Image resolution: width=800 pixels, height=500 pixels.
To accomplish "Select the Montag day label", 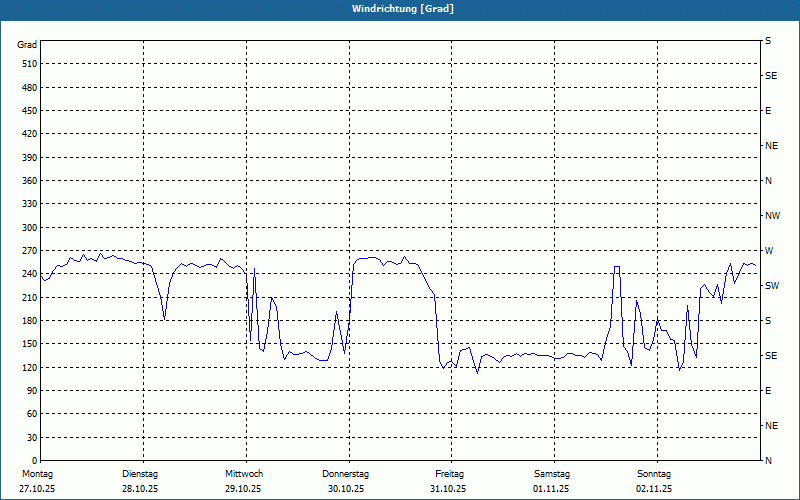I will 37,474.
